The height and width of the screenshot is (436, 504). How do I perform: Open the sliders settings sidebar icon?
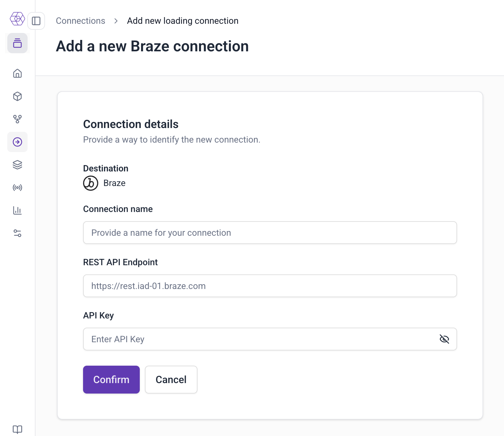point(17,233)
